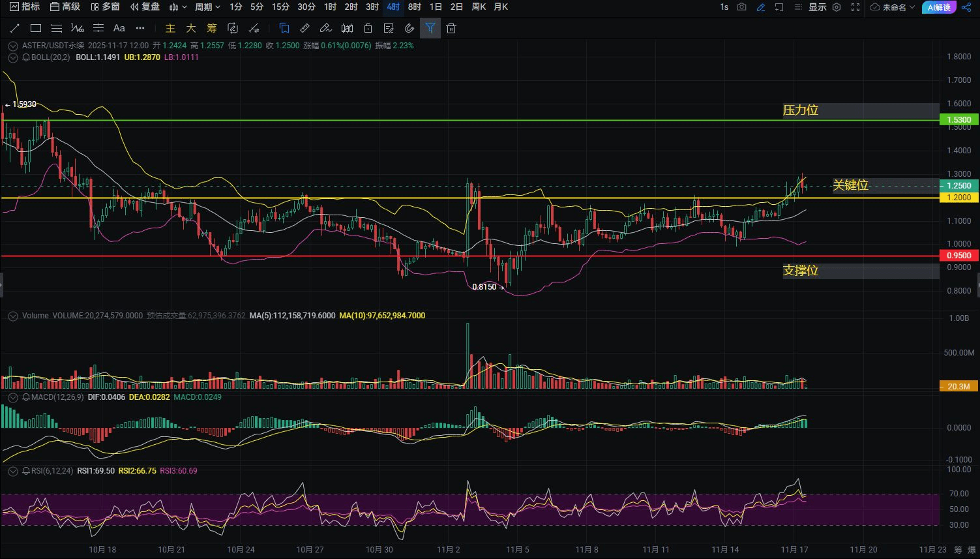
Task: Switch to the 1日 timeframe
Action: [x=436, y=7]
